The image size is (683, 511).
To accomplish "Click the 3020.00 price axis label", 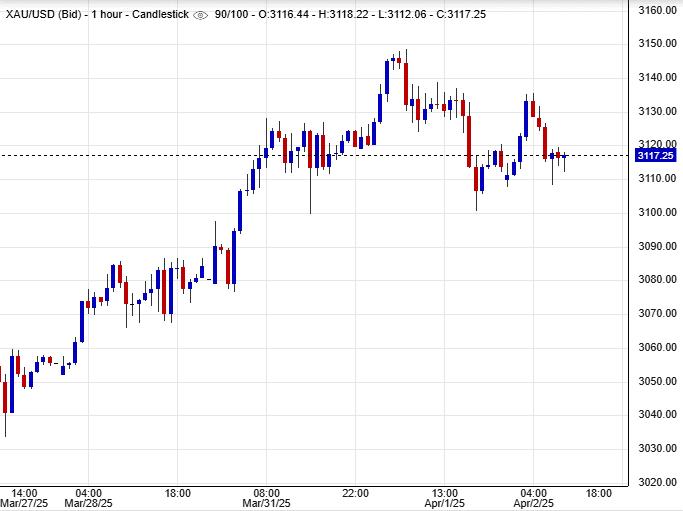I will [x=657, y=482].
